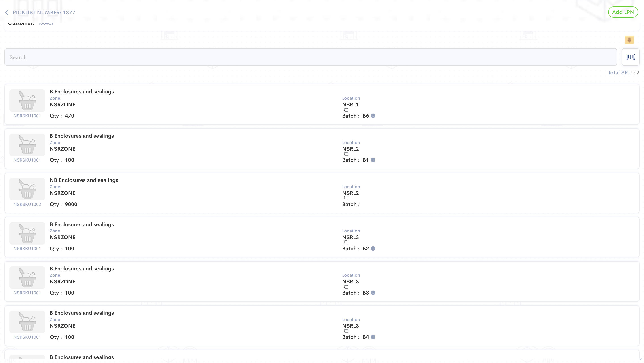Click NSRZONE zone in NSRSKU1002 row
The image size is (644, 363).
coord(62,193)
